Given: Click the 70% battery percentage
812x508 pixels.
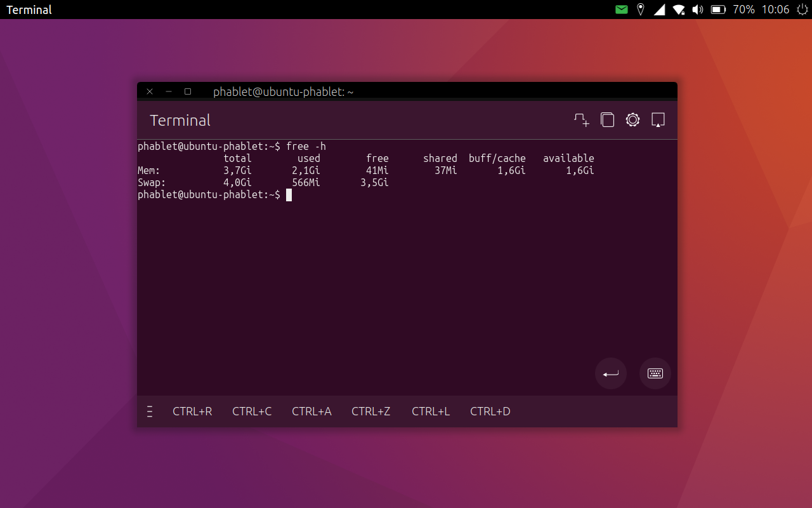Looking at the screenshot, I should point(743,10).
